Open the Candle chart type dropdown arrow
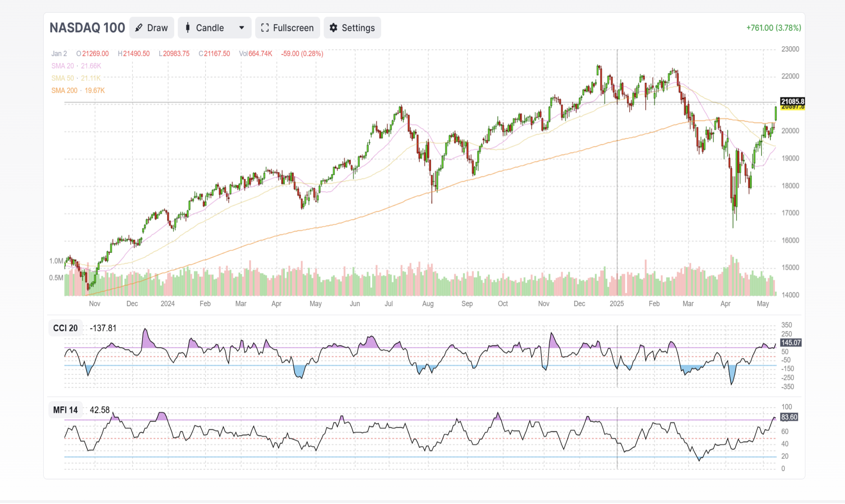The height and width of the screenshot is (504, 845). pyautogui.click(x=242, y=28)
